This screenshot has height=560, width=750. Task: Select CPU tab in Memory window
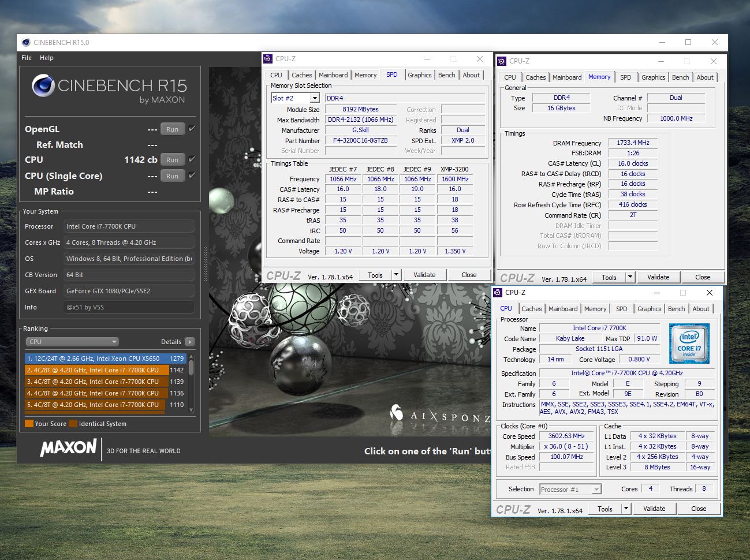(510, 77)
